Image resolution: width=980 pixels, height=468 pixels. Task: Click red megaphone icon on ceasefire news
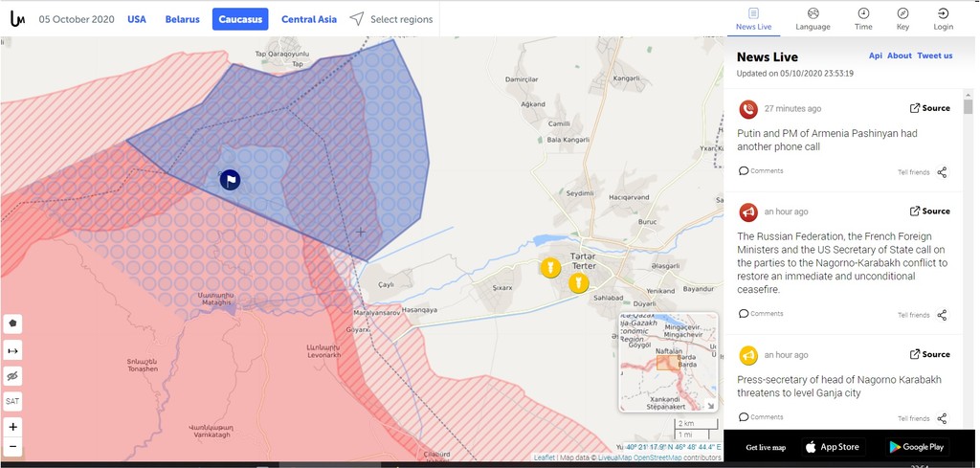pyautogui.click(x=748, y=212)
